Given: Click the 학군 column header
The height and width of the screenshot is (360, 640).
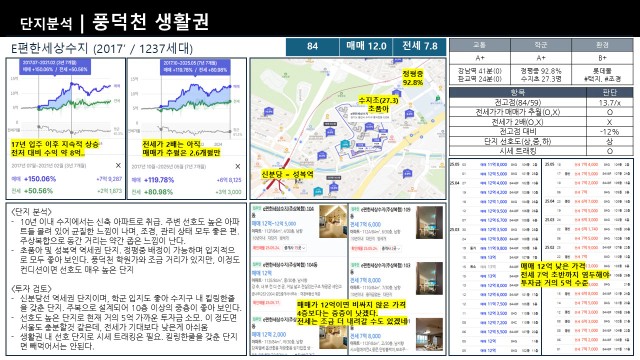Looking at the screenshot, I should (x=541, y=45).
